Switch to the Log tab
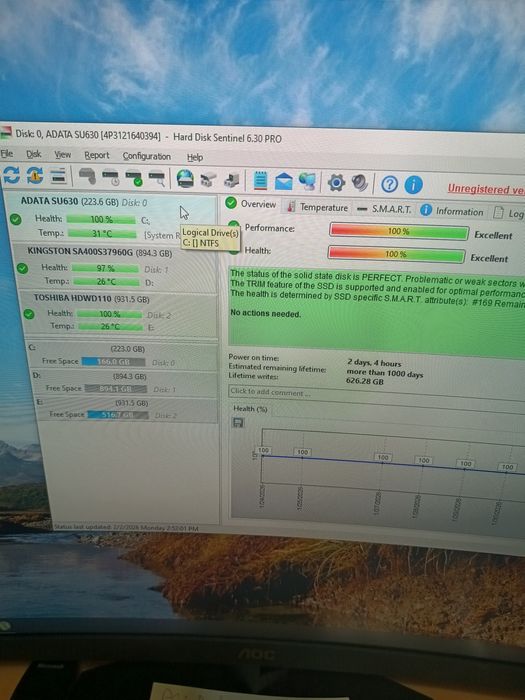Viewport: 525px width, 700px height. pos(508,213)
